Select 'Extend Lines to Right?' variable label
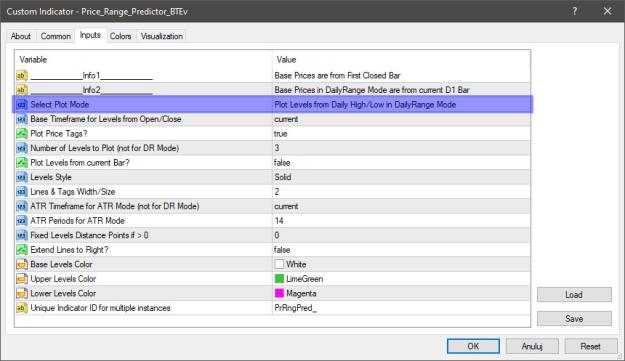The width and height of the screenshot is (625, 361). coord(69,250)
